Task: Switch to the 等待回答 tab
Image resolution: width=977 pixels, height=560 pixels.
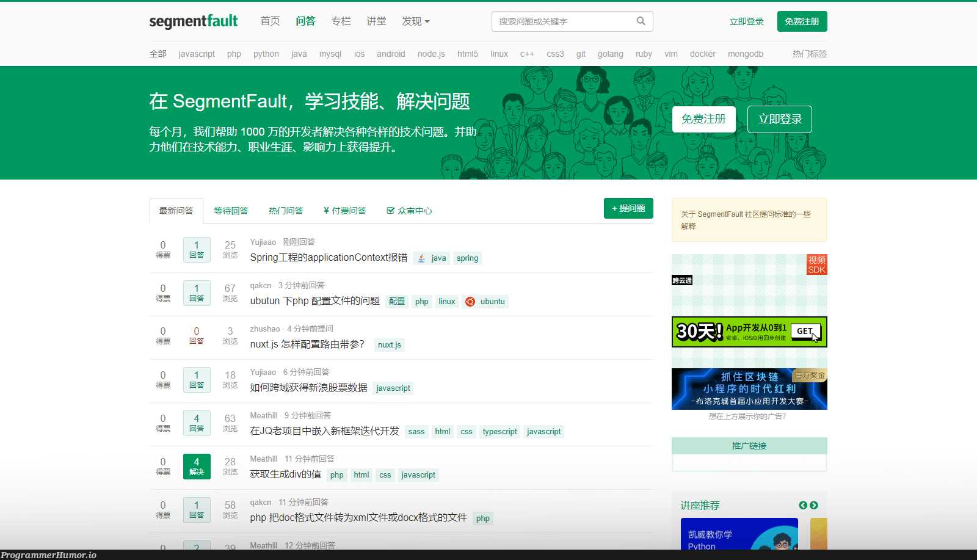Action: pyautogui.click(x=231, y=211)
